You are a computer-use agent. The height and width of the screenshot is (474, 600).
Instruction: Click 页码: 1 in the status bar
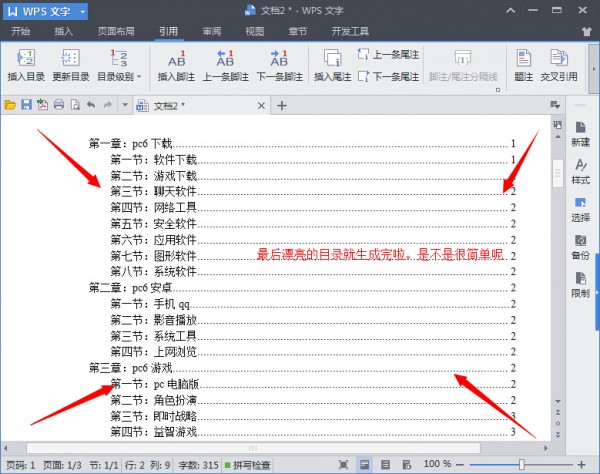coord(21,465)
